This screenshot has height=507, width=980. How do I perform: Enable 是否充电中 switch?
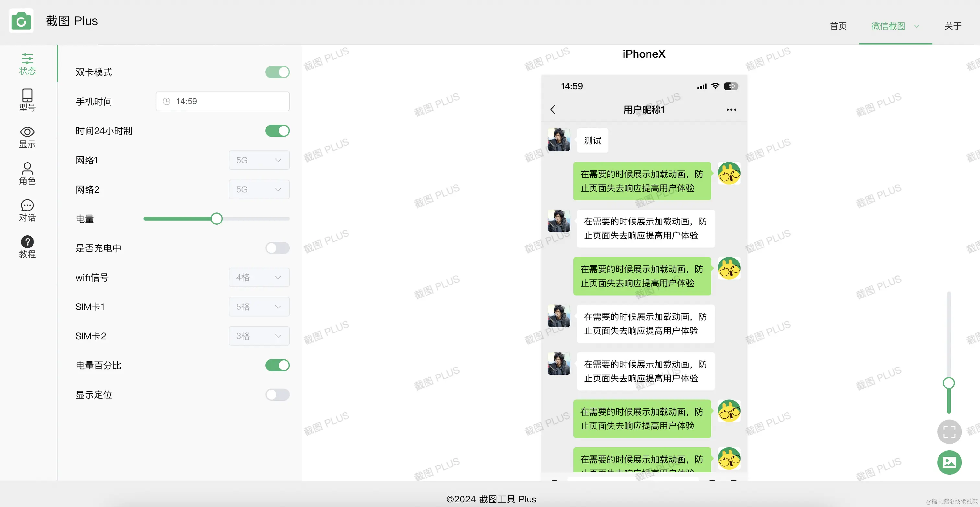coord(277,248)
